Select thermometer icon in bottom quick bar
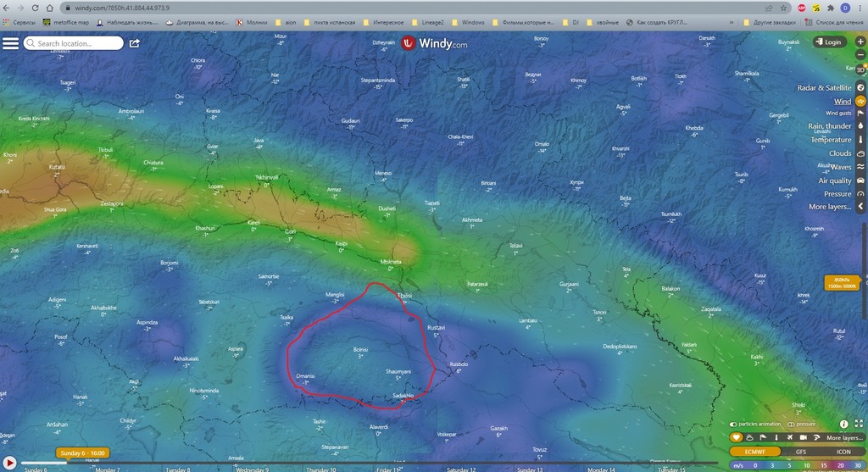The width and height of the screenshot is (868, 472). point(776,438)
